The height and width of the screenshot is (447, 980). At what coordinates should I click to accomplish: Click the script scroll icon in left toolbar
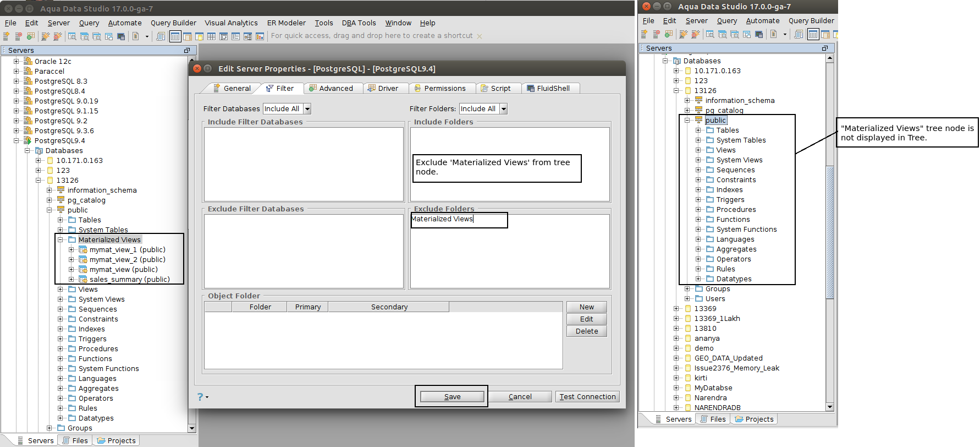pos(161,36)
